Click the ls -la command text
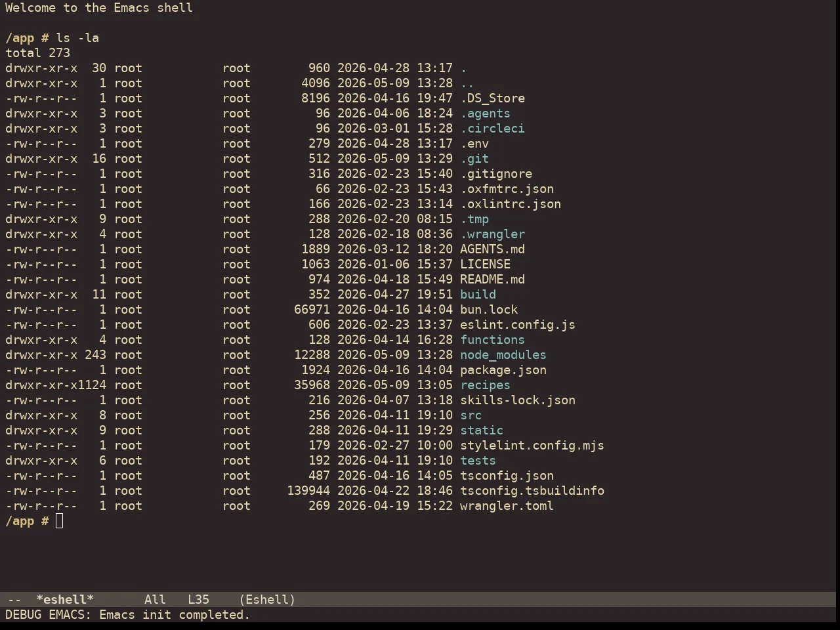The height and width of the screenshot is (630, 840). (x=77, y=38)
